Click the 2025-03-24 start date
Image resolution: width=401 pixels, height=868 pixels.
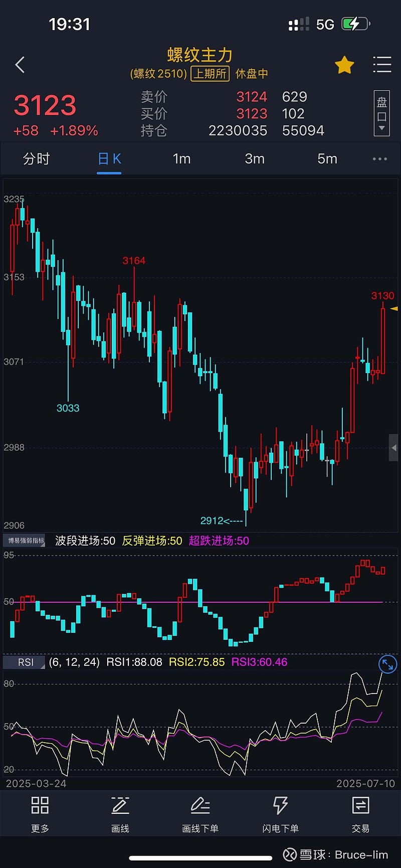pos(36,783)
